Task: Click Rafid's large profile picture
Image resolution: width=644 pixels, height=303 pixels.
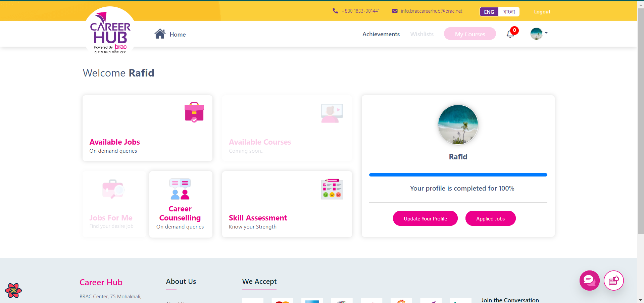Action: pos(458,125)
